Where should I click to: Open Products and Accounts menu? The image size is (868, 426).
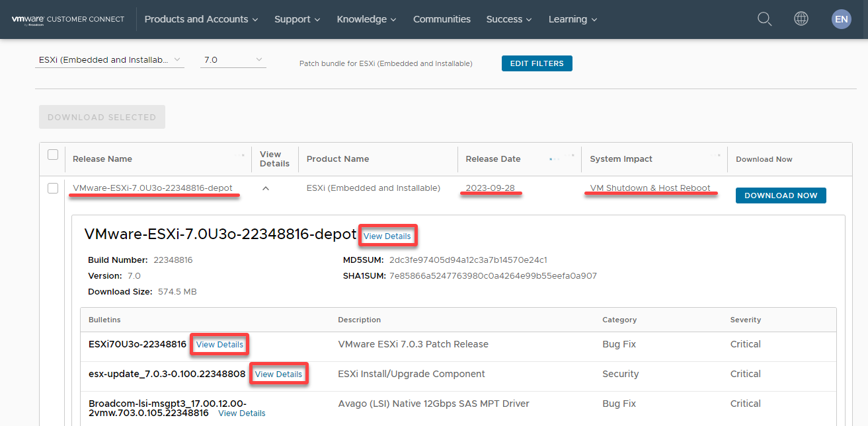click(x=202, y=19)
